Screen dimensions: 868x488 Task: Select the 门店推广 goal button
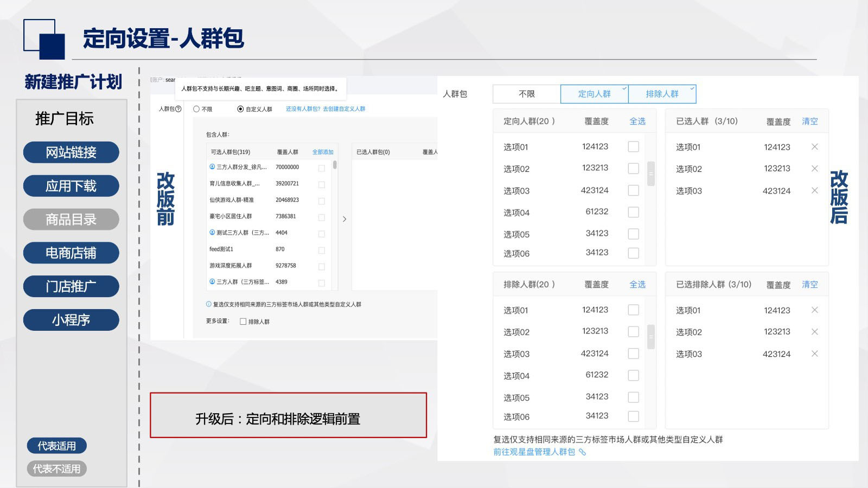[x=71, y=286]
